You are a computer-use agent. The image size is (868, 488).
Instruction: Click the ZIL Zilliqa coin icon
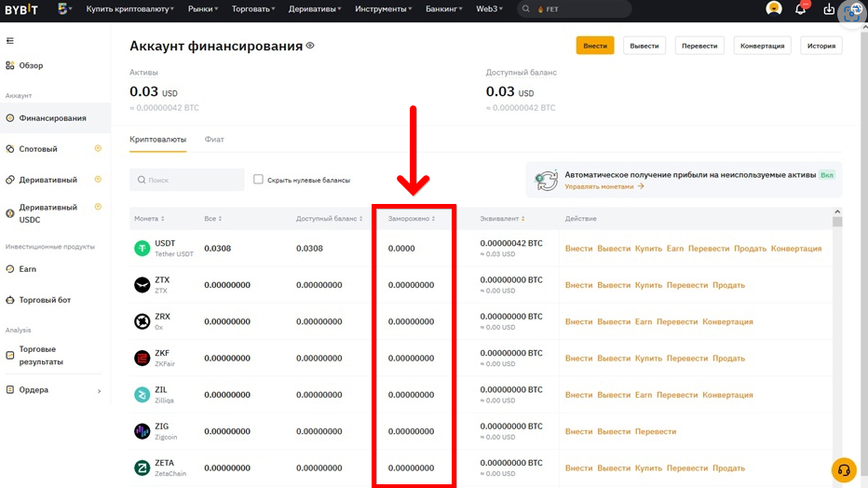pos(142,395)
